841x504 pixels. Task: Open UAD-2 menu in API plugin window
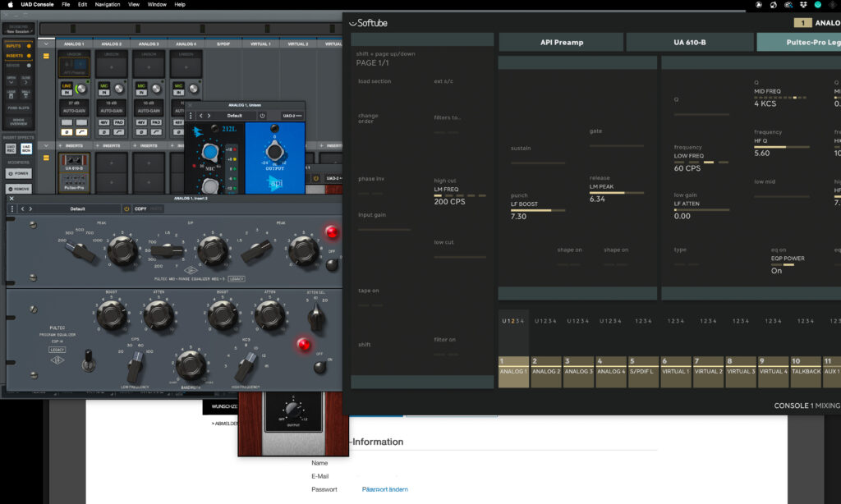[292, 116]
